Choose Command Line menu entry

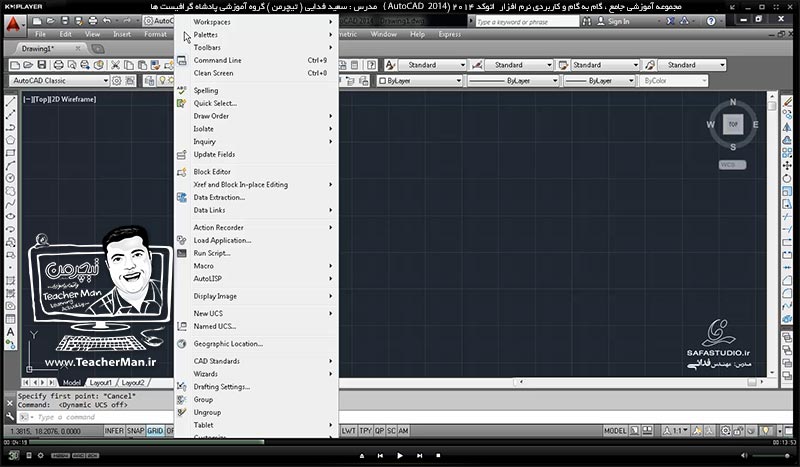tap(256, 60)
